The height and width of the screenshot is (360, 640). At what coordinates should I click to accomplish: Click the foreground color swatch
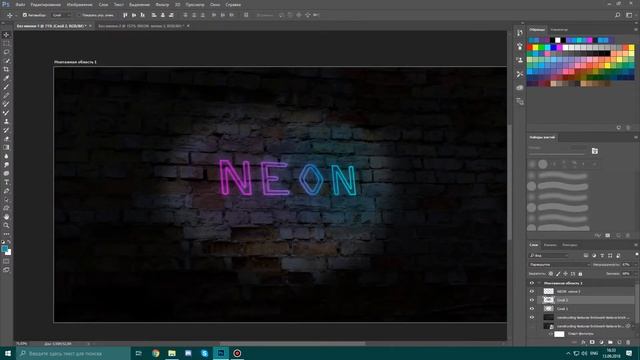tap(4, 249)
